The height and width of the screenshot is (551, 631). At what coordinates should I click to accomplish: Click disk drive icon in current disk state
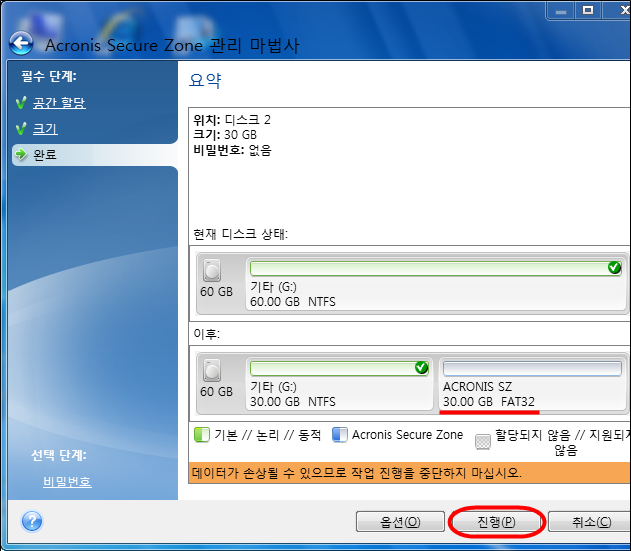[x=212, y=270]
